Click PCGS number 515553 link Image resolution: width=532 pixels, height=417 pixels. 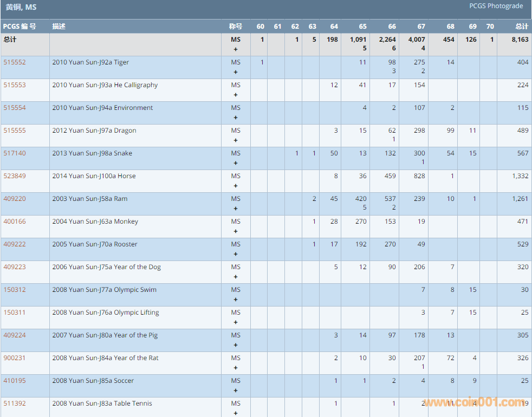[x=15, y=85]
